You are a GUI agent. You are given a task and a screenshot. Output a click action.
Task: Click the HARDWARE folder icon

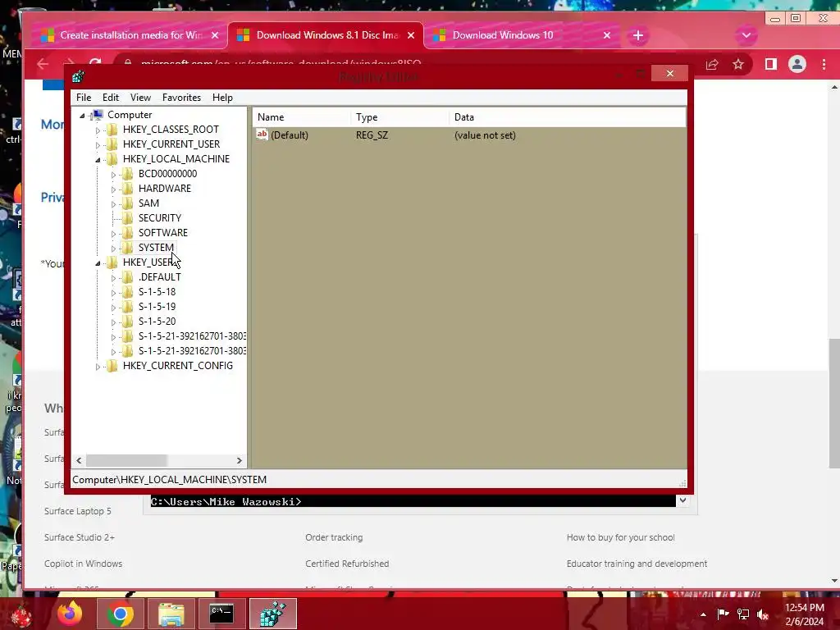click(x=127, y=188)
